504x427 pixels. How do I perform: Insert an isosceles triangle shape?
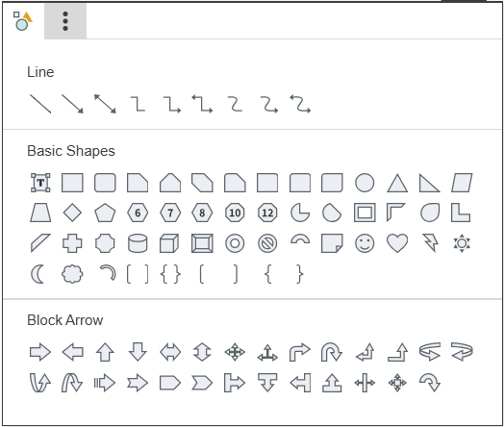click(x=397, y=183)
